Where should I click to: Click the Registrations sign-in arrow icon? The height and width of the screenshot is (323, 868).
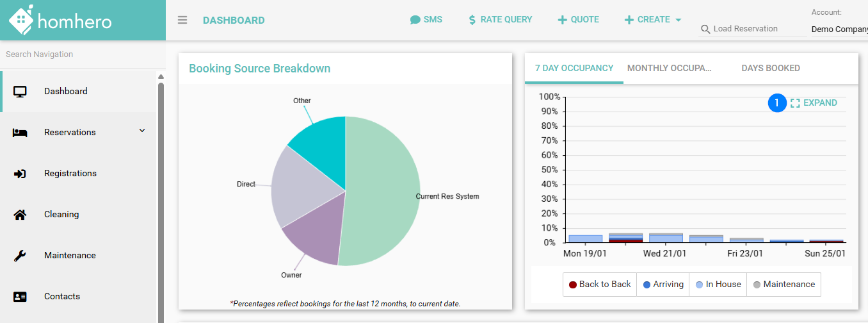click(20, 174)
